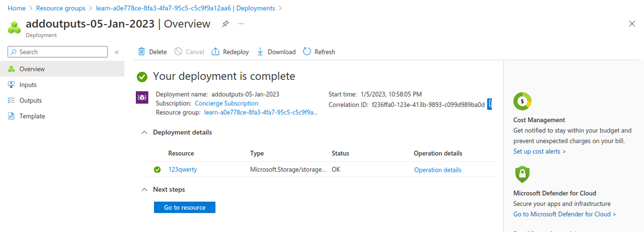Viewport: 644px width, 232px height.
Task: Click into the sidebar Search field
Action: pyautogui.click(x=58, y=52)
